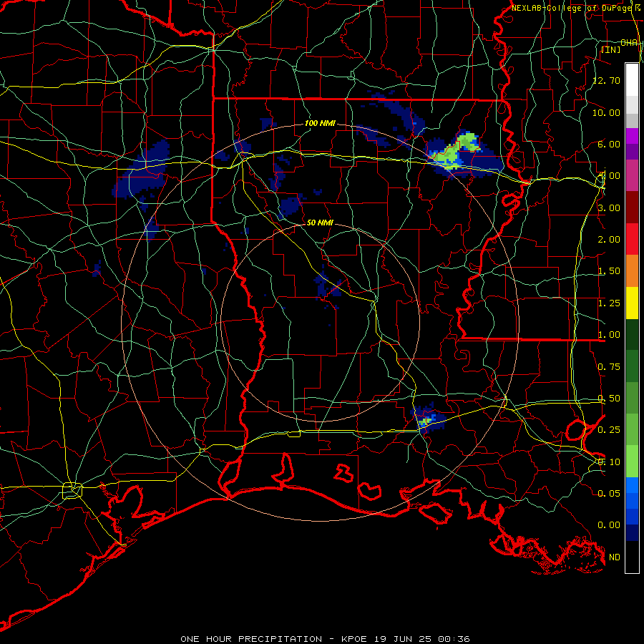The image size is (644, 644).
Task: Click the 0.00 legend value
Action: (x=609, y=525)
